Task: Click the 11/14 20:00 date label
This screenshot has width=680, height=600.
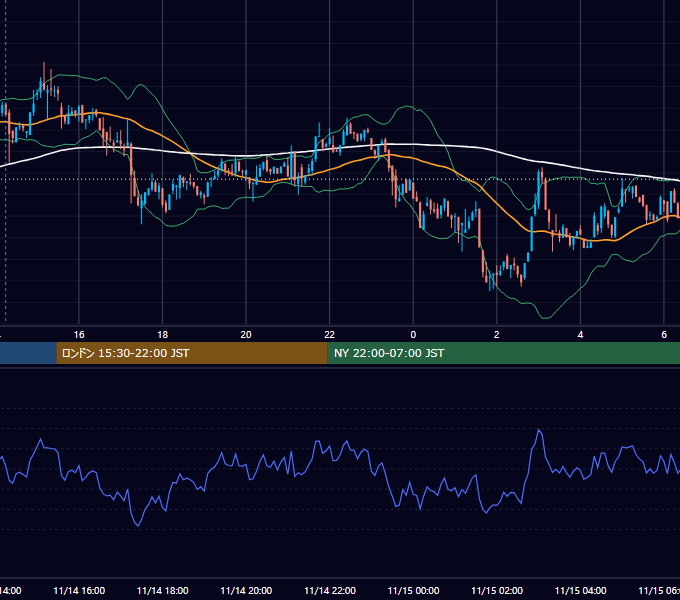Action: [x=246, y=591]
